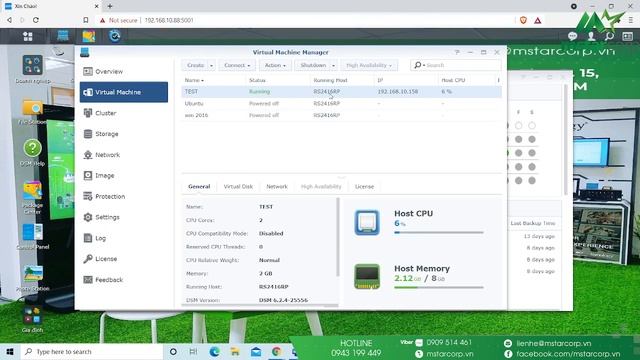Select the Ubuntu virtual machine row
The image size is (640, 360).
[x=341, y=104]
